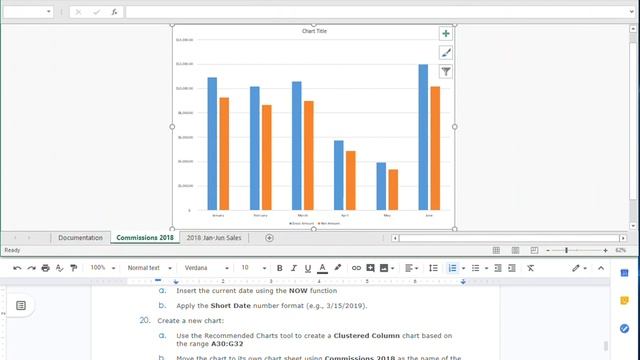Click the 62% zoom level

coord(621,250)
